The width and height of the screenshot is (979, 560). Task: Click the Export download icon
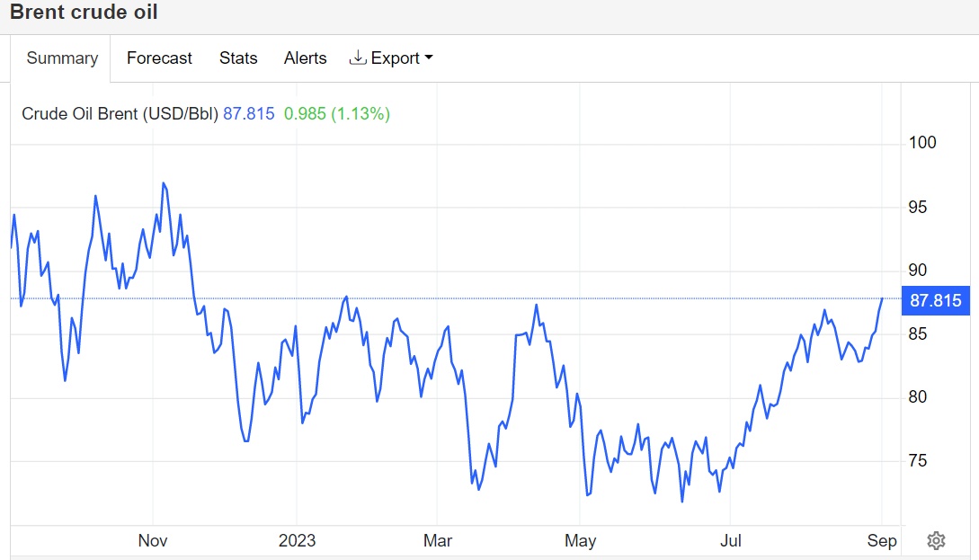358,58
